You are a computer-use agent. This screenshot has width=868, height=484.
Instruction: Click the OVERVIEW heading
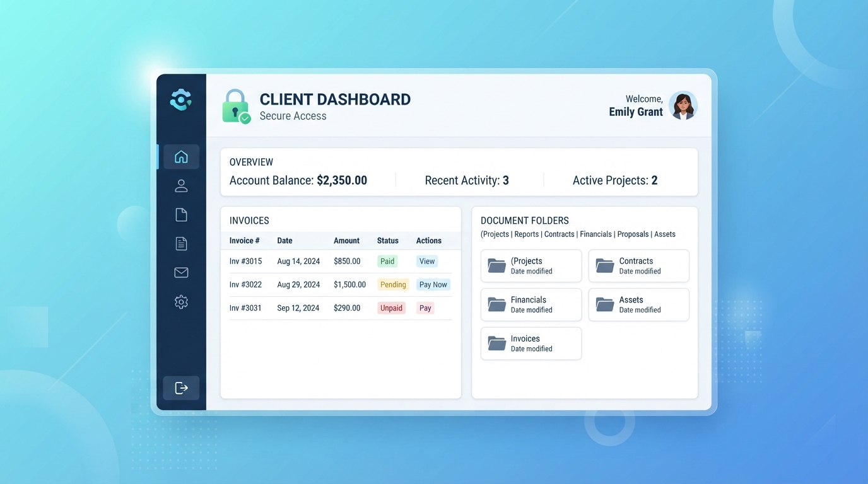click(251, 163)
